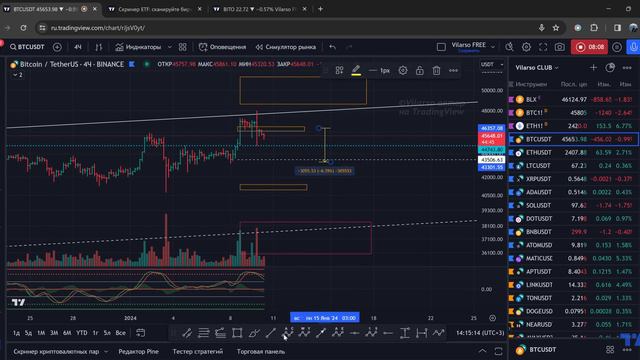Screen dimensions: 640x360
Task: Add a symbol to watchlist with plus
Action: click(x=593, y=67)
